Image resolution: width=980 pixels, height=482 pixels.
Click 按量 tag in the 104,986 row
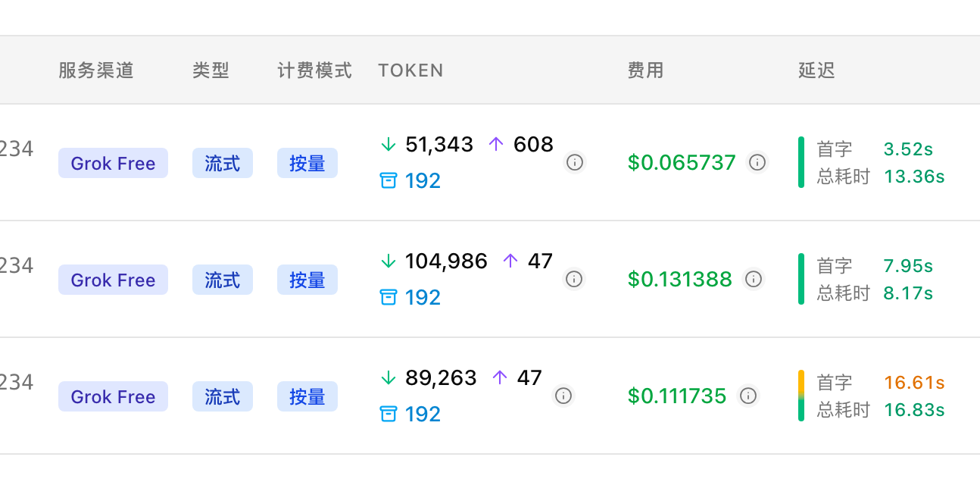307,280
